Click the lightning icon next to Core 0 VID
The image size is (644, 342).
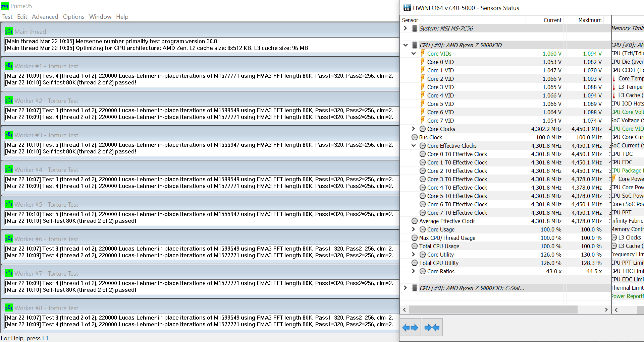pyautogui.click(x=423, y=62)
